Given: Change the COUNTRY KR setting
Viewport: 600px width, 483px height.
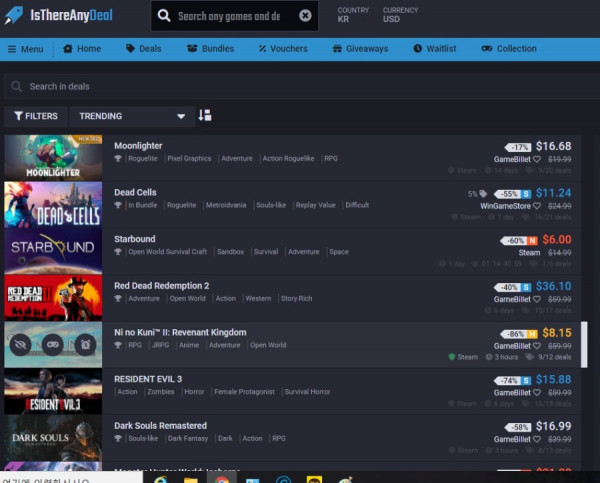Looking at the screenshot, I should point(353,15).
